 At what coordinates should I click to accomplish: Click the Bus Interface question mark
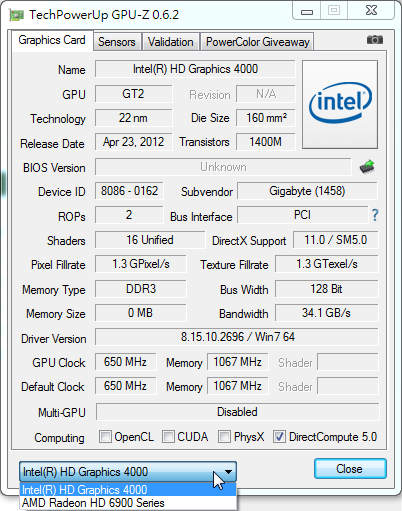point(375,215)
